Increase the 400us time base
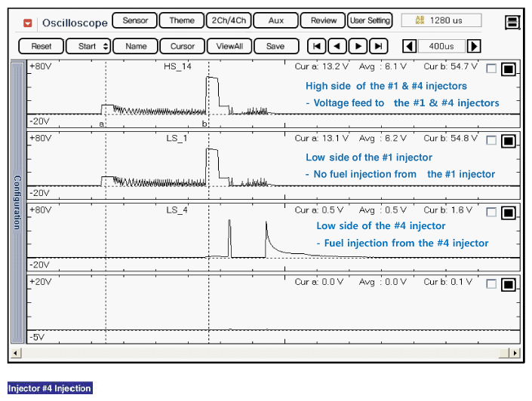Image resolution: width=532 pixels, height=401 pixels. pos(474,46)
